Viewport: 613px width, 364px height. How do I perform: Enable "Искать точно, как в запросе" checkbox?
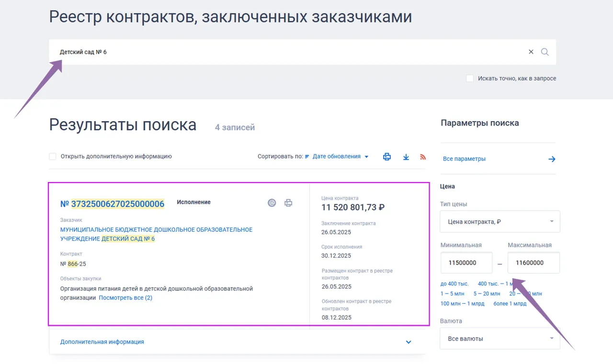coord(470,79)
